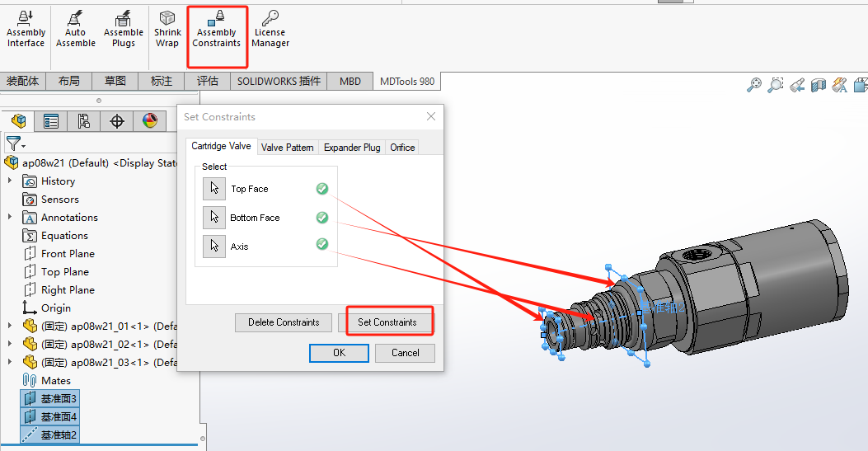Open the 装配体 ribbon tab

[x=23, y=81]
